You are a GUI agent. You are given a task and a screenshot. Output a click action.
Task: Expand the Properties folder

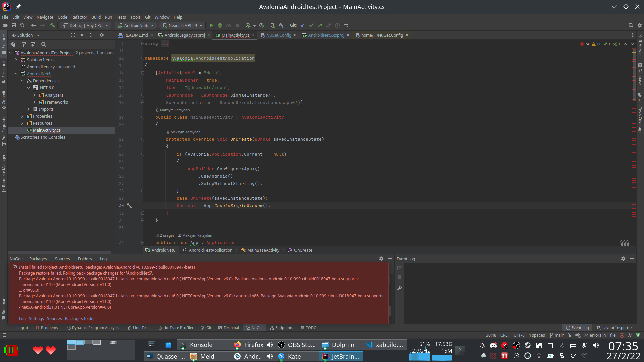click(x=22, y=116)
